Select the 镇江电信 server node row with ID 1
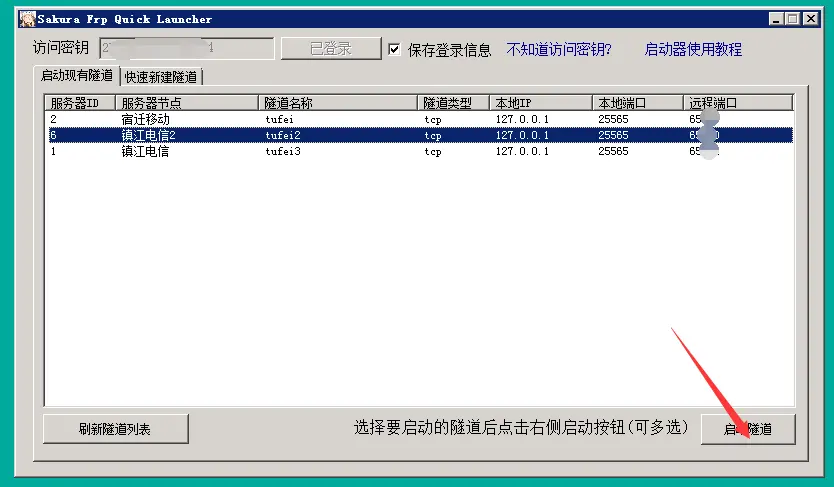 point(420,151)
